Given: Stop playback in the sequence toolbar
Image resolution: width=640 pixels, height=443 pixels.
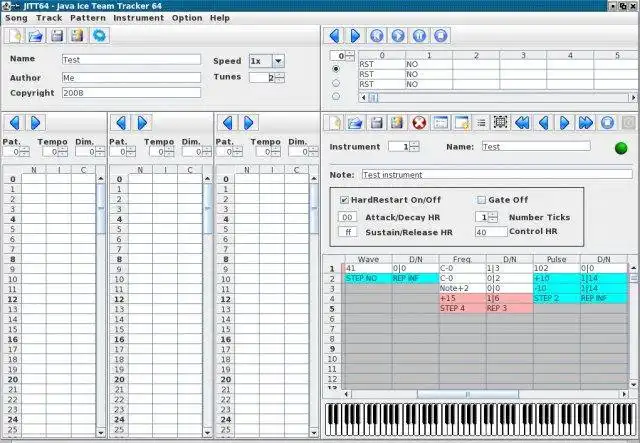Looking at the screenshot, I should (440, 36).
